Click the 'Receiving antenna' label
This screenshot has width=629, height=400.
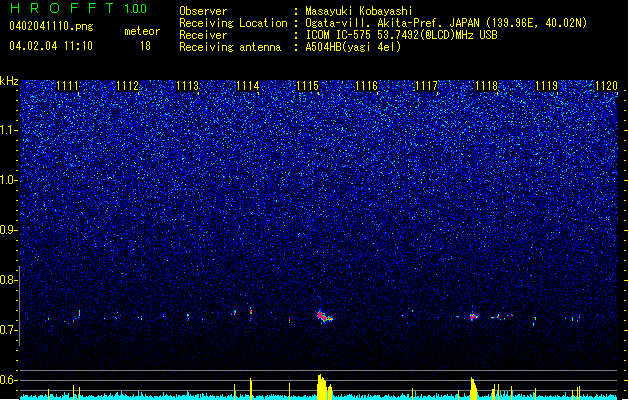click(230, 47)
